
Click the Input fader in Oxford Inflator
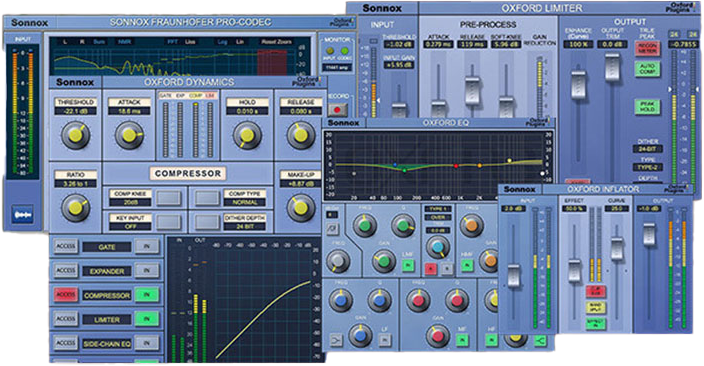(514, 275)
